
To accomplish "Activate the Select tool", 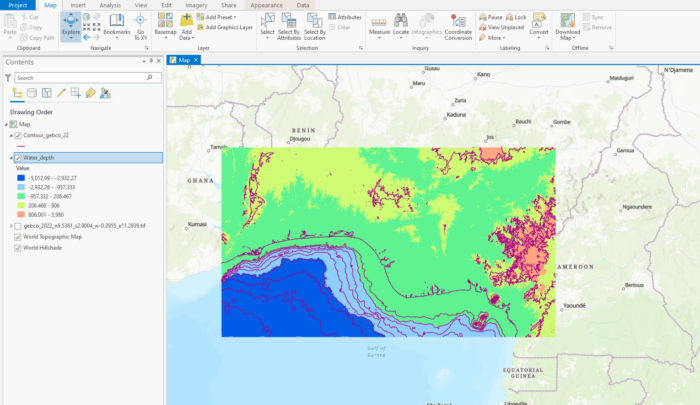I will click(x=267, y=26).
